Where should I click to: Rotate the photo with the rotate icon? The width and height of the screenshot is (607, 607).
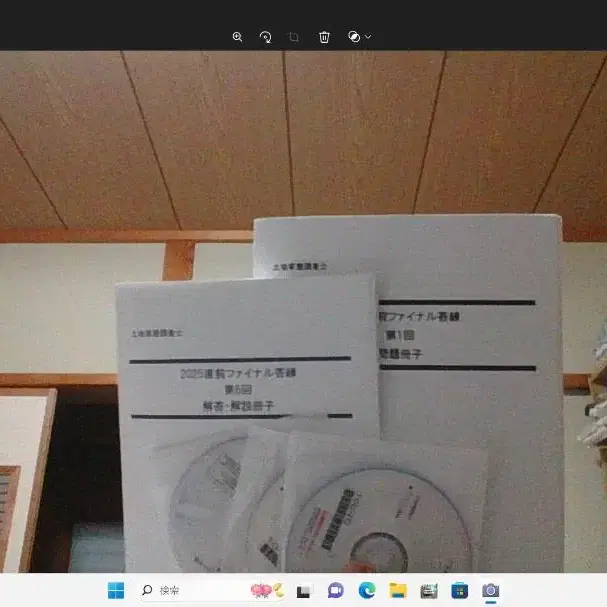(265, 37)
